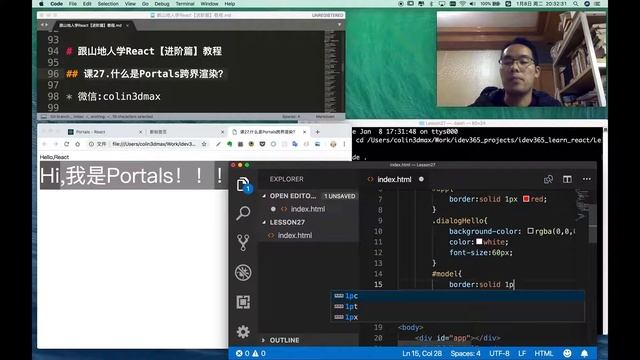640x360 pixels.
Task: Bookmark this page with the star icon
Action: [204, 144]
